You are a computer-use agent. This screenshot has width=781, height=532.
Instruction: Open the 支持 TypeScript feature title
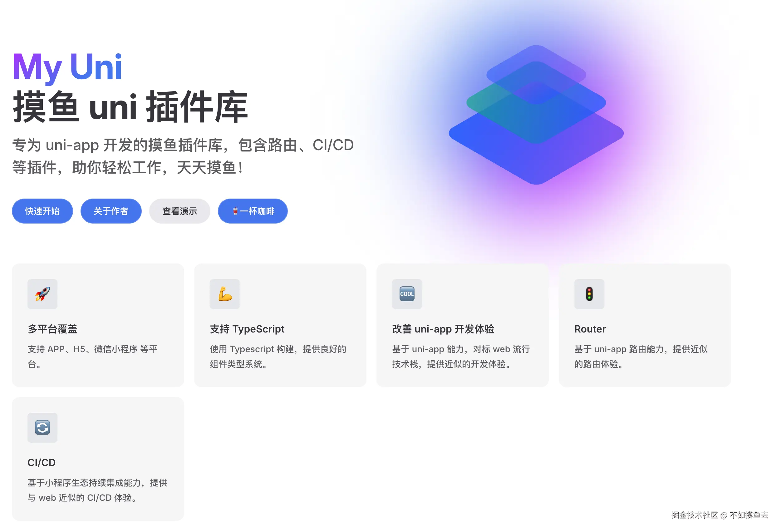247,329
